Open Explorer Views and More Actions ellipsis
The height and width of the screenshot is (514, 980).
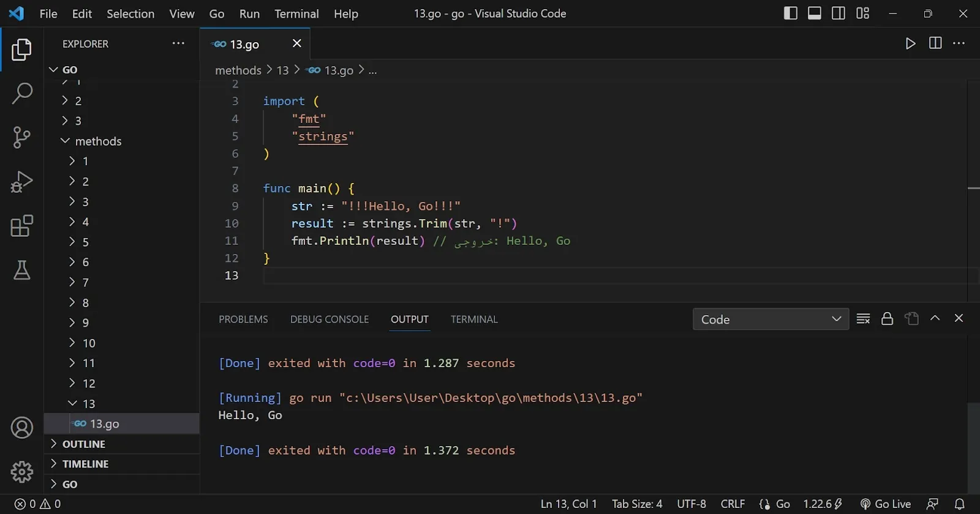coord(178,43)
